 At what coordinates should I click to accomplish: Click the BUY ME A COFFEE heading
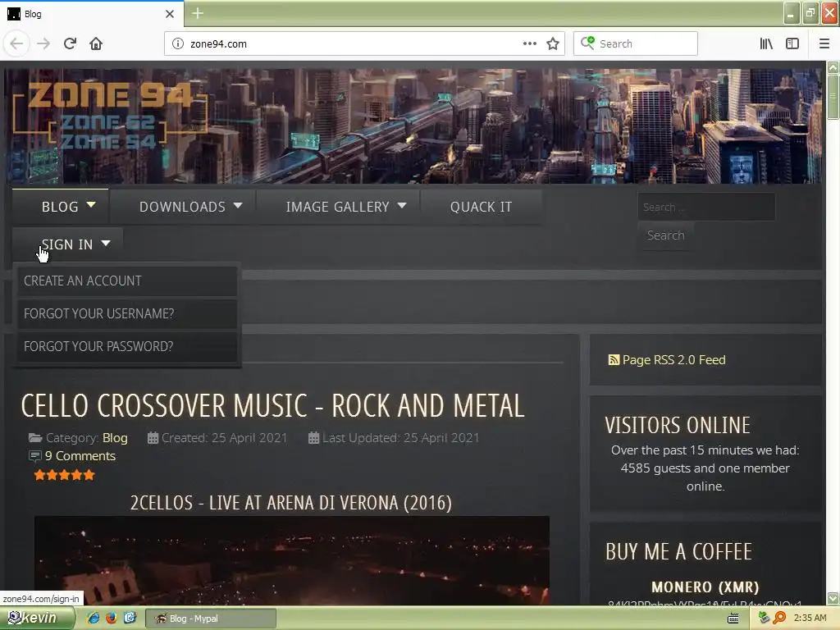pos(678,552)
